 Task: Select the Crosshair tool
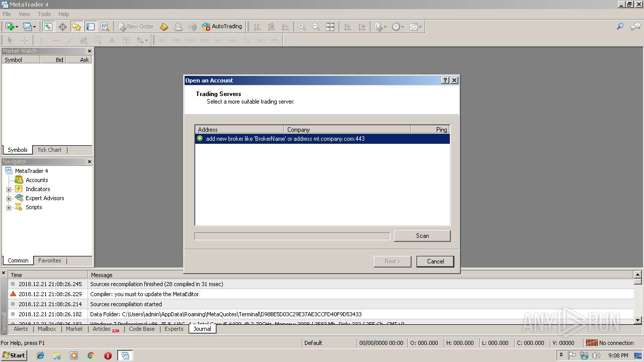coord(24,40)
